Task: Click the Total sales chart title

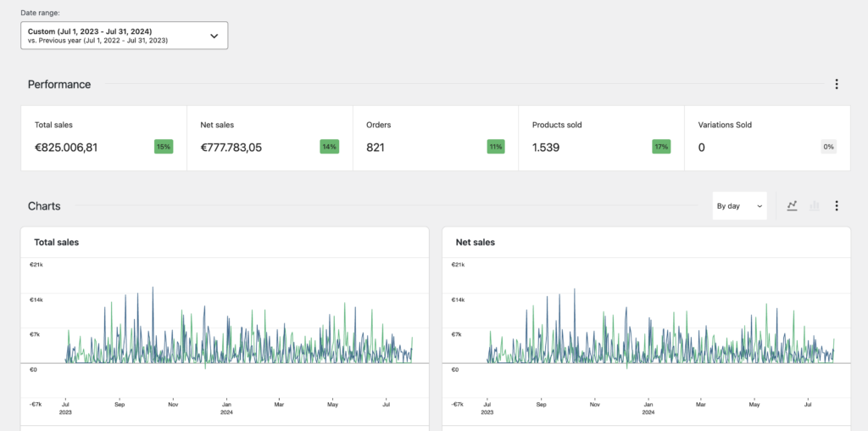Action: [57, 242]
